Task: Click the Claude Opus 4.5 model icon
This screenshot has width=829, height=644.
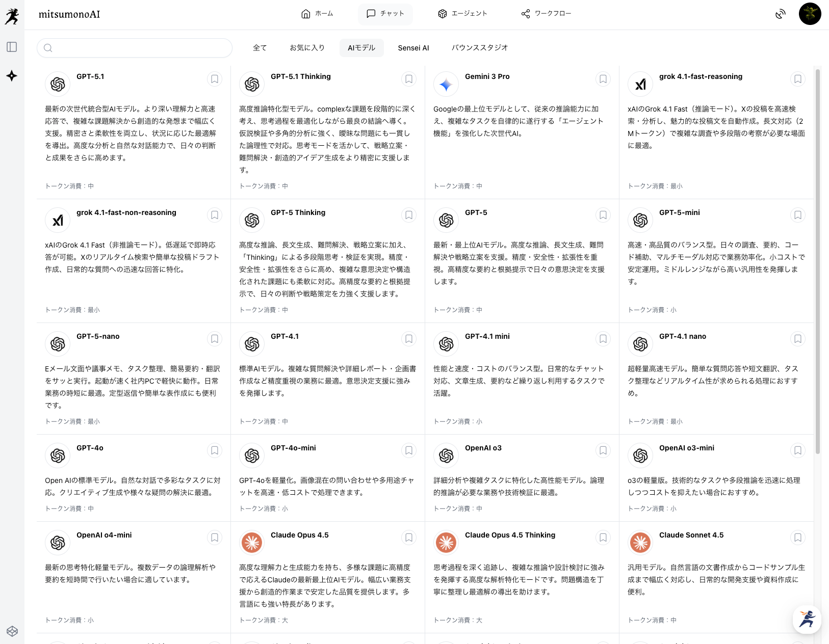Action: [252, 543]
